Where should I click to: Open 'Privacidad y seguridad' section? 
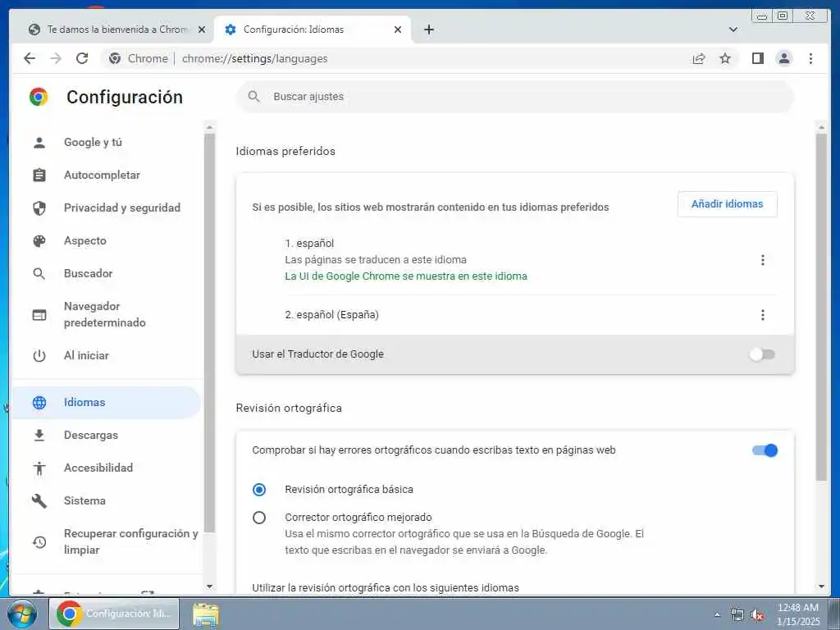pyautogui.click(x=107, y=208)
